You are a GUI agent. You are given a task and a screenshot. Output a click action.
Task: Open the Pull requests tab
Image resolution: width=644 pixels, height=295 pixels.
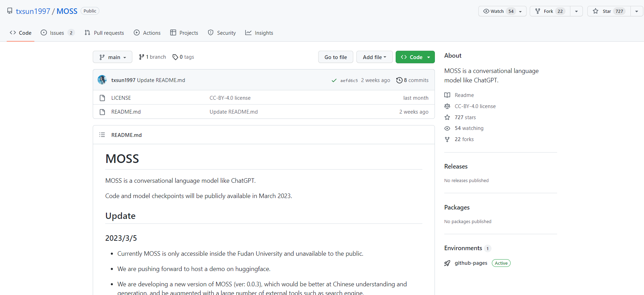click(104, 33)
